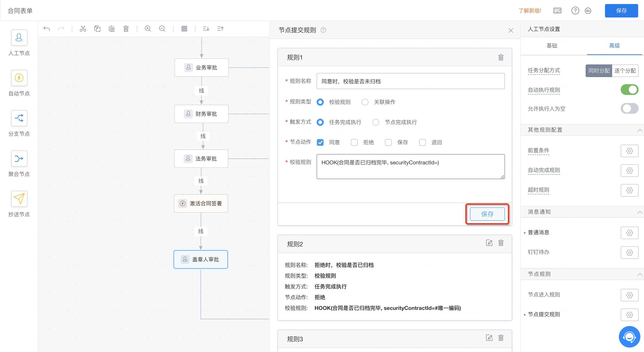
Task: Click the 了解新版! link
Action: [x=529, y=11]
